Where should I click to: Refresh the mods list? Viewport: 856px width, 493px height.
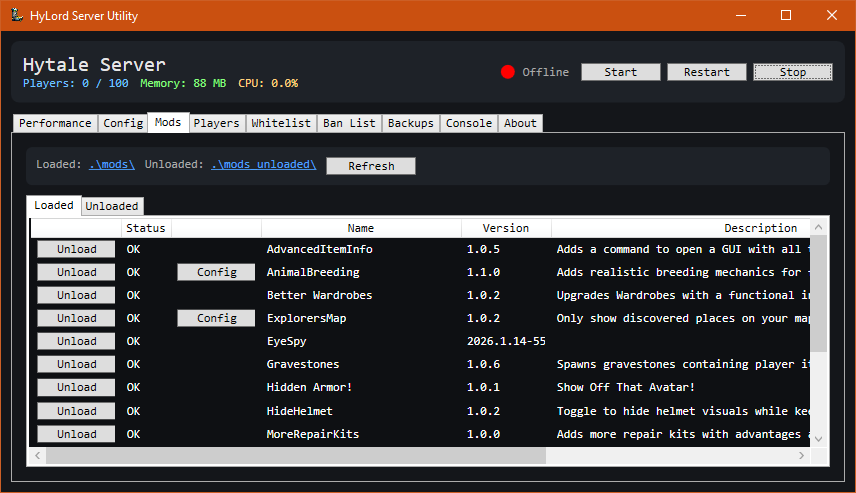[x=371, y=166]
